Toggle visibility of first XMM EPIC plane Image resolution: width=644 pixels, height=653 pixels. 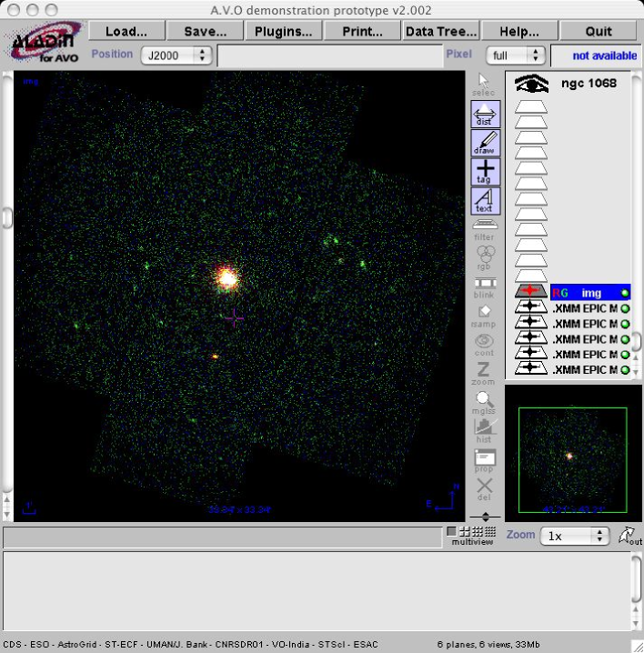click(531, 308)
